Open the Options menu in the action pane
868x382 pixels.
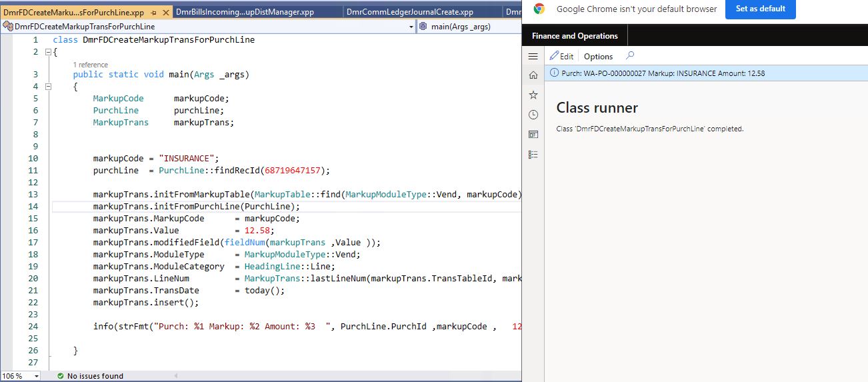click(598, 57)
